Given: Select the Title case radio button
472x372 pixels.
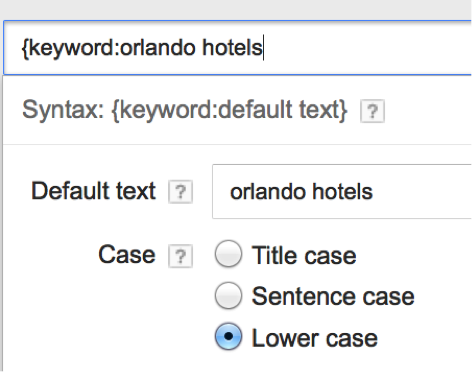Looking at the screenshot, I should click(x=228, y=254).
